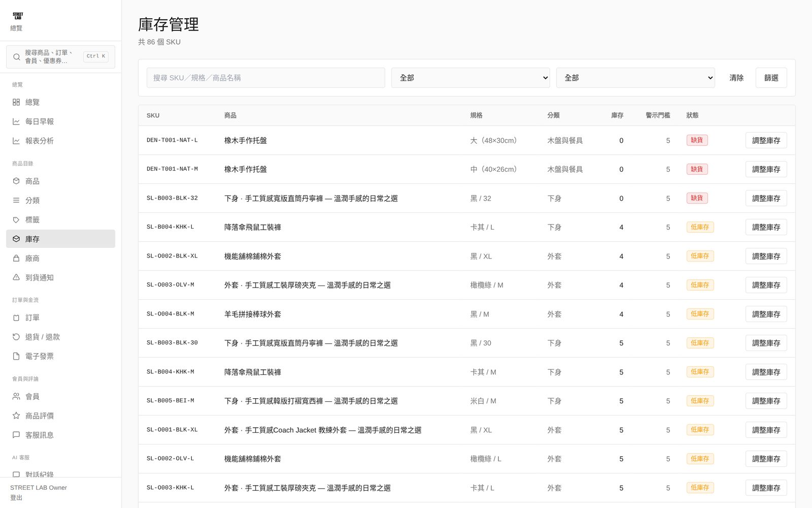Screen dimensions: 812x508
Task: Click the 庫存 column header
Action: [617, 115]
